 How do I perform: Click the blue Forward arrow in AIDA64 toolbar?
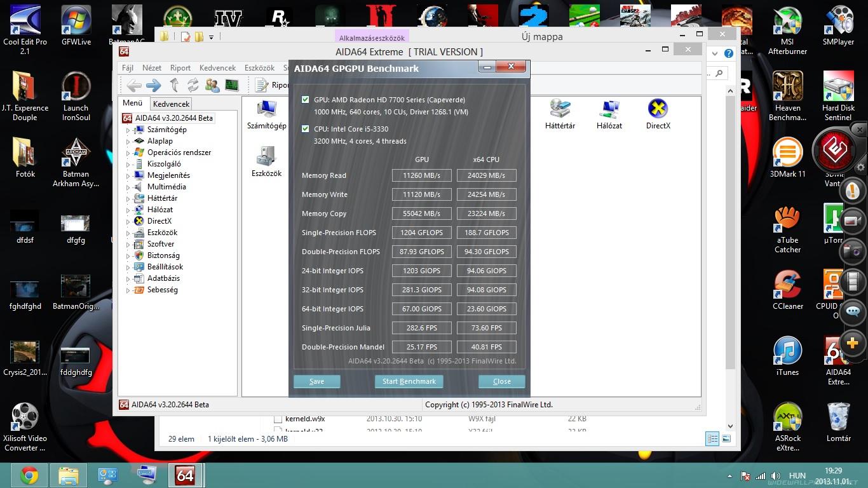coord(153,85)
